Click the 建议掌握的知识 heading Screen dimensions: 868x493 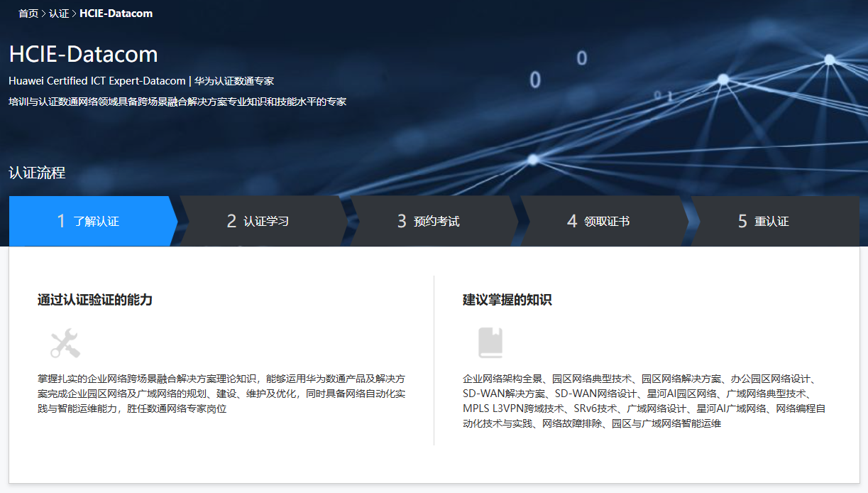[x=507, y=300]
